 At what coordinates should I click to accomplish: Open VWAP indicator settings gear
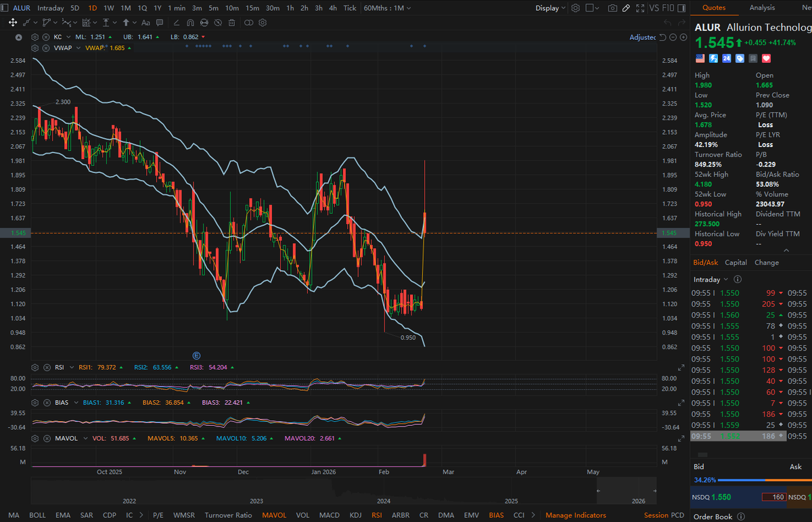coord(35,48)
